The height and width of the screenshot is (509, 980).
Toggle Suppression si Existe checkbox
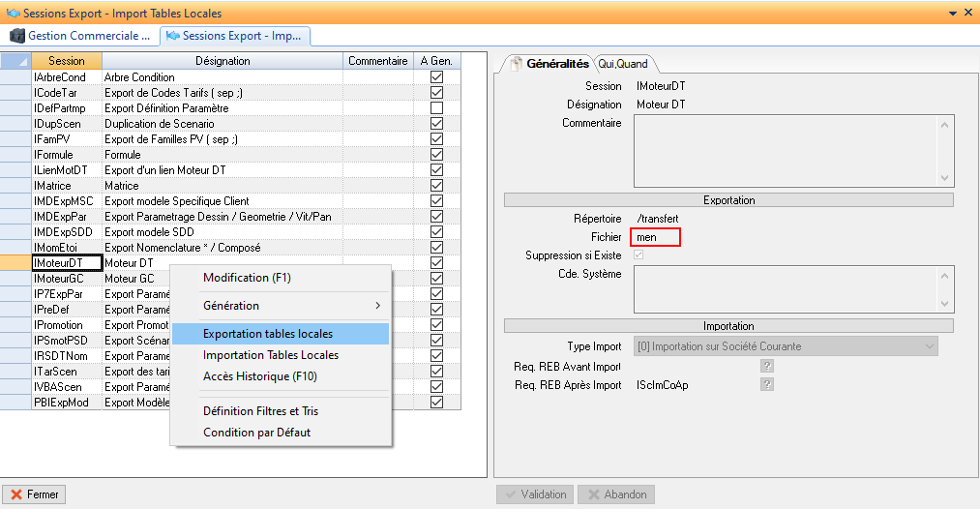click(638, 255)
